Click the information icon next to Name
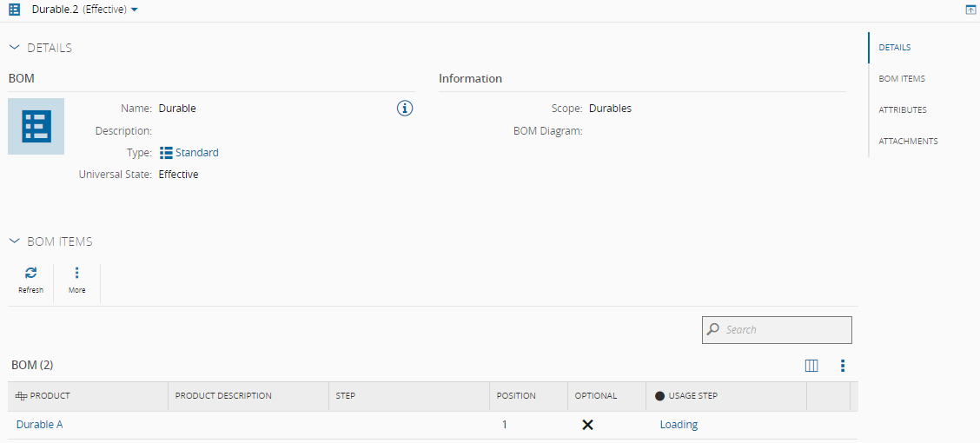980x443 pixels. tap(404, 109)
